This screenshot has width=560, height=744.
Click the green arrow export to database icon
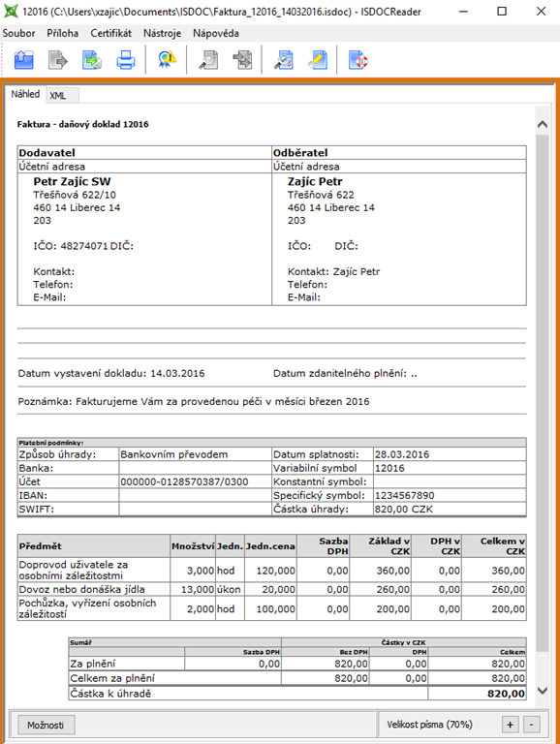[x=92, y=60]
